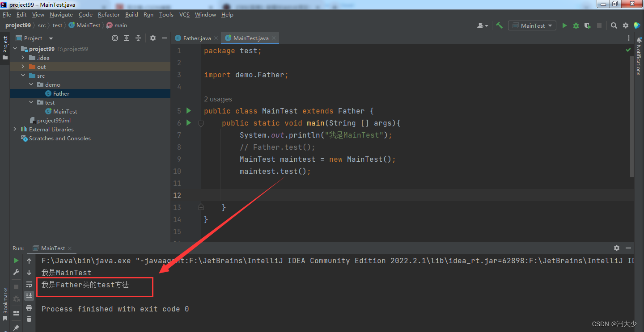The width and height of the screenshot is (644, 332).
Task: Collapse the project99 root folder
Action: (15, 49)
